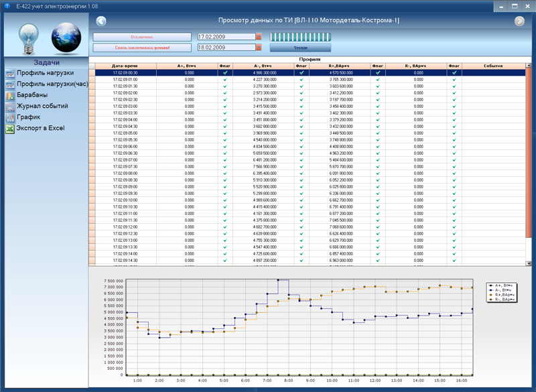Screen dimensions: 536x392
Task: Open the 18.02.2009 date dropdown arrow
Action: [259, 48]
